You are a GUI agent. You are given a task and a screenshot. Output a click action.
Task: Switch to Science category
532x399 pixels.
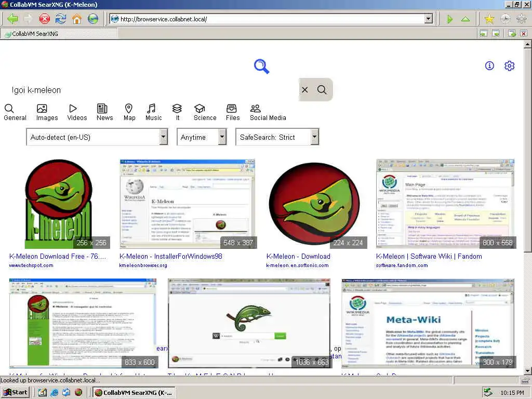(205, 113)
